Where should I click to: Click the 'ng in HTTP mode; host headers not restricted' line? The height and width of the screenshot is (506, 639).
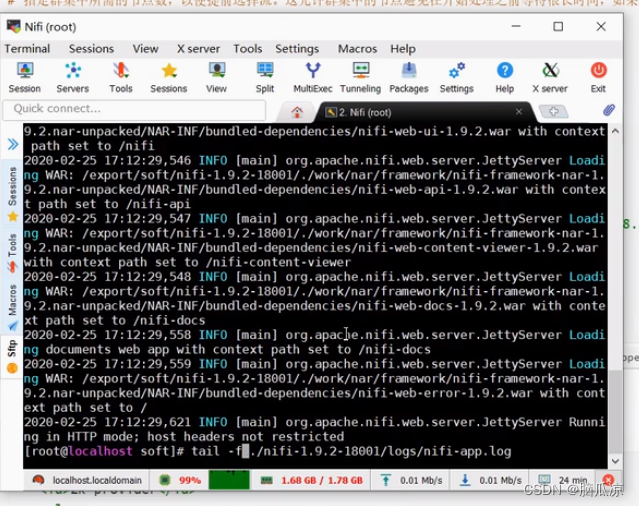184,437
